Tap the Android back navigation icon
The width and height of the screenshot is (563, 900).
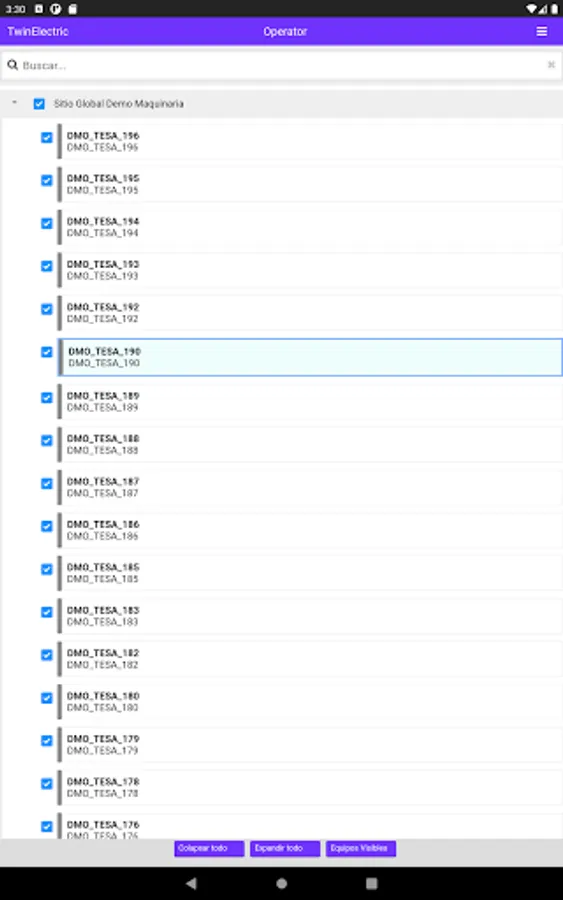(192, 883)
